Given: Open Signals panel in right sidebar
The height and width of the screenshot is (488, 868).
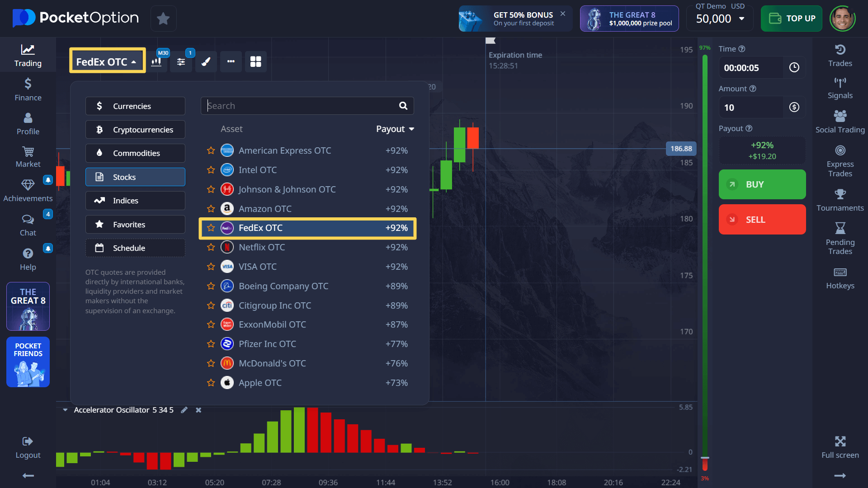Looking at the screenshot, I should [840, 88].
